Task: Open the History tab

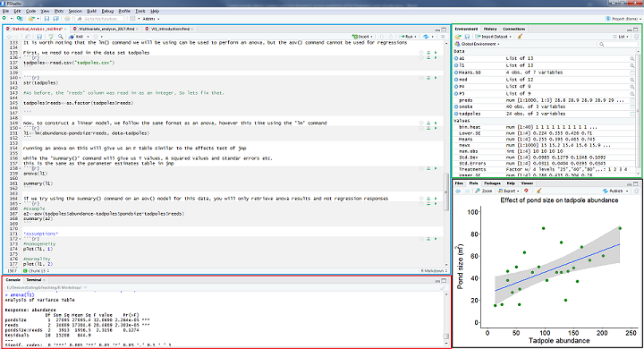Action: pyautogui.click(x=490, y=30)
